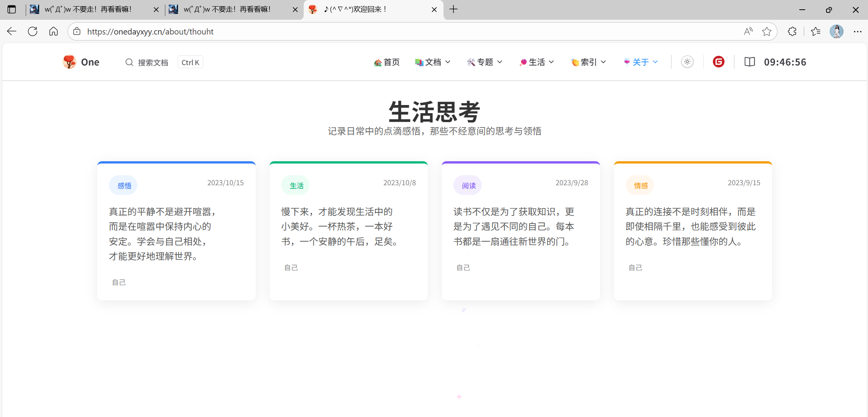The height and width of the screenshot is (417, 868).
Task: Switch to the first browser tab
Action: (88, 9)
